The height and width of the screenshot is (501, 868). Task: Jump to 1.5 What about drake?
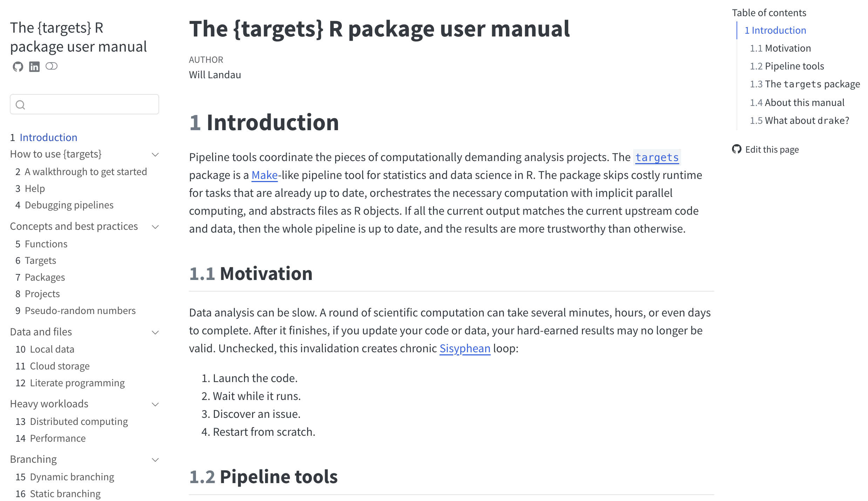(799, 120)
